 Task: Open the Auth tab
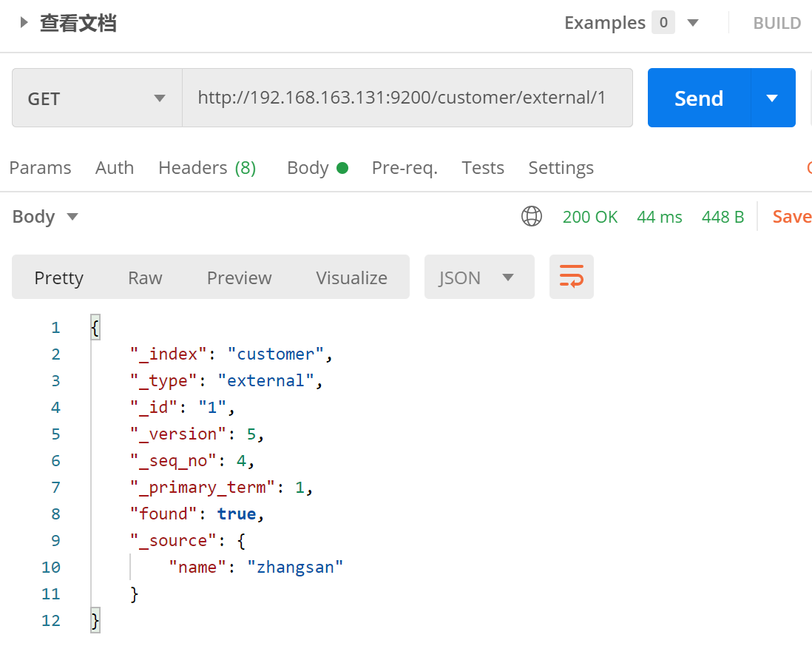pyautogui.click(x=115, y=168)
